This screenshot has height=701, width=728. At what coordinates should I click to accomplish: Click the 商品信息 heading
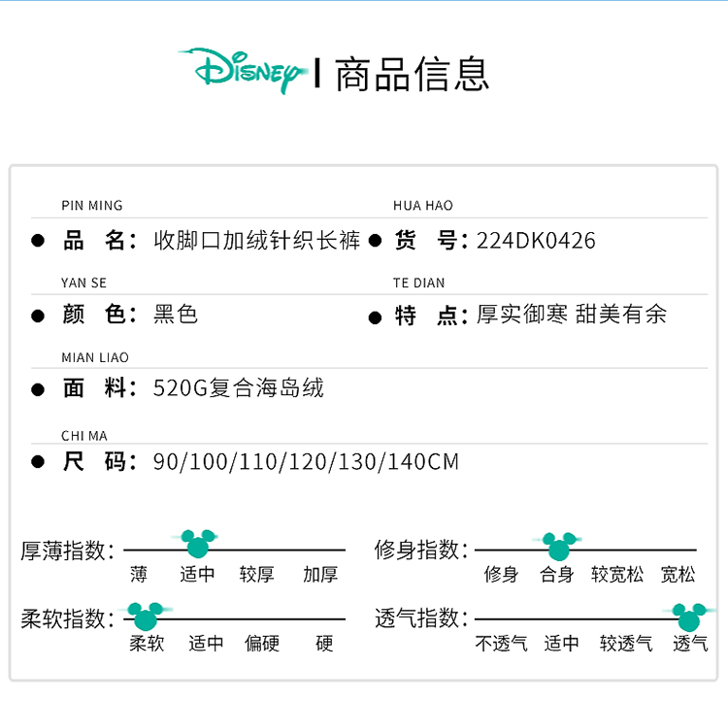click(x=412, y=74)
